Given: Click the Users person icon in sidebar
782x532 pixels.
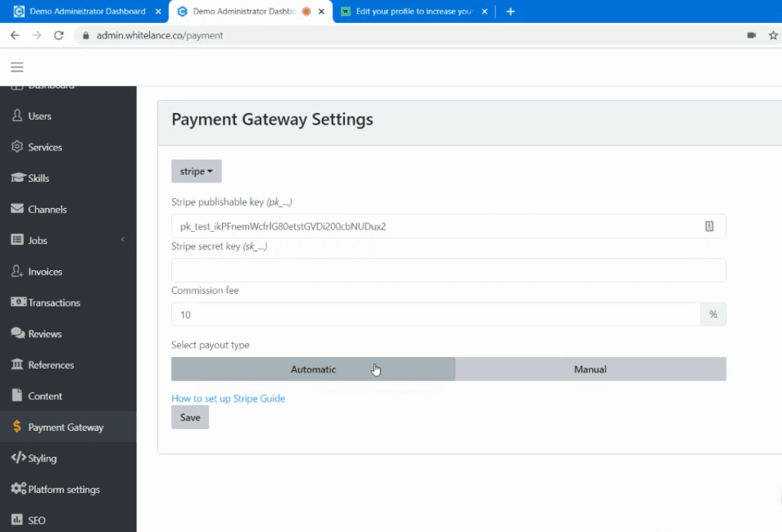Looking at the screenshot, I should pos(17,116).
